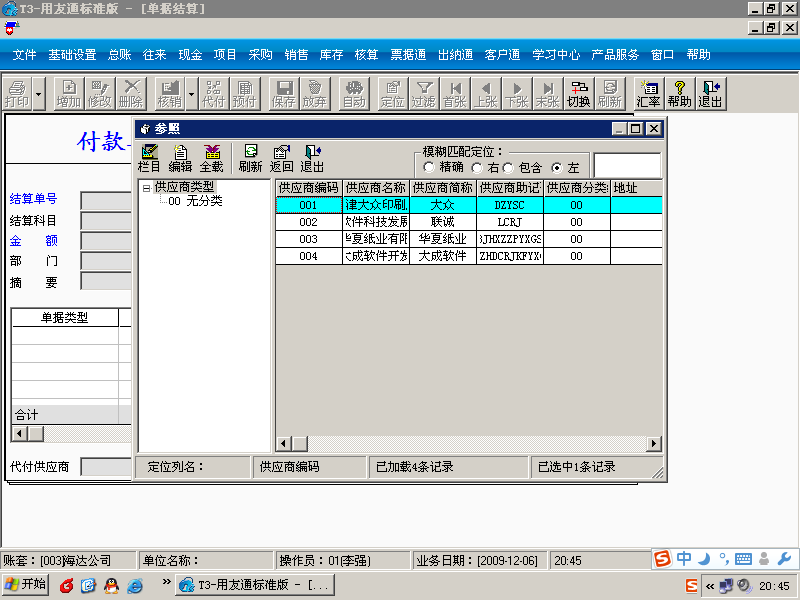Viewport: 800px width, 600px height.
Task: Click 退出 exit icon in 参照 dialog
Action: tap(312, 159)
